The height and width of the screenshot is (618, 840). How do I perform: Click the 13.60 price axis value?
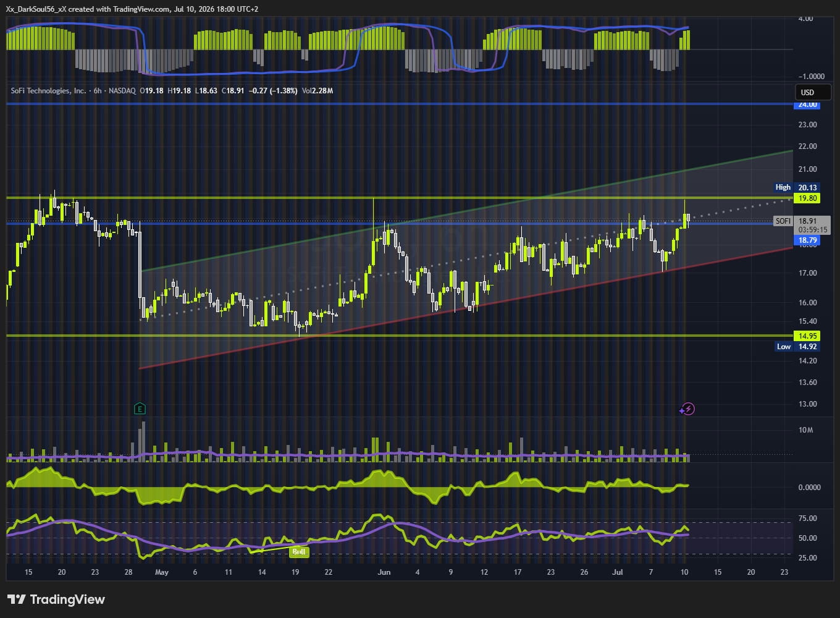[808, 383]
